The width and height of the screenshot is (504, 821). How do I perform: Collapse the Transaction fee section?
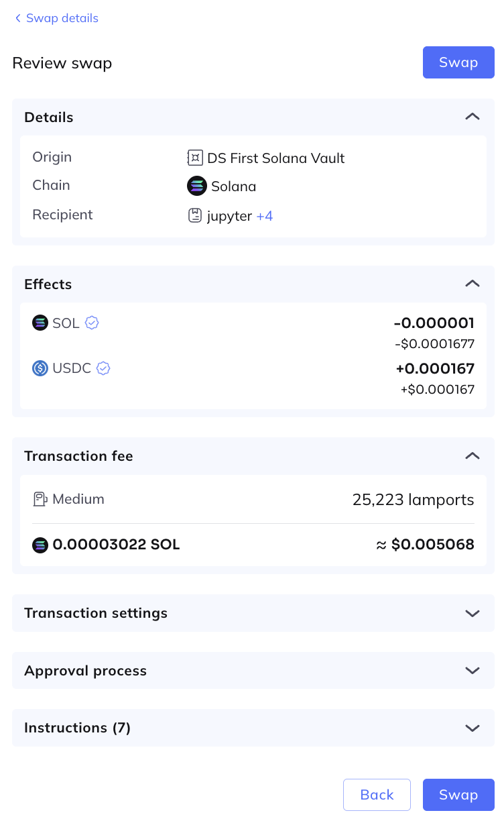[x=472, y=456]
